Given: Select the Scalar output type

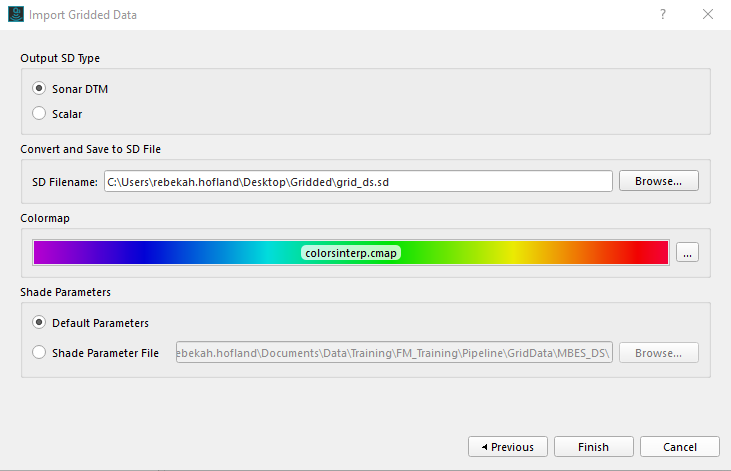Looking at the screenshot, I should click(x=39, y=113).
